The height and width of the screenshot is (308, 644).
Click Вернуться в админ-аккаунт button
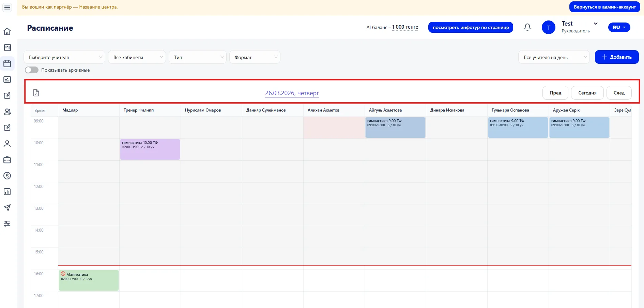coord(605,7)
